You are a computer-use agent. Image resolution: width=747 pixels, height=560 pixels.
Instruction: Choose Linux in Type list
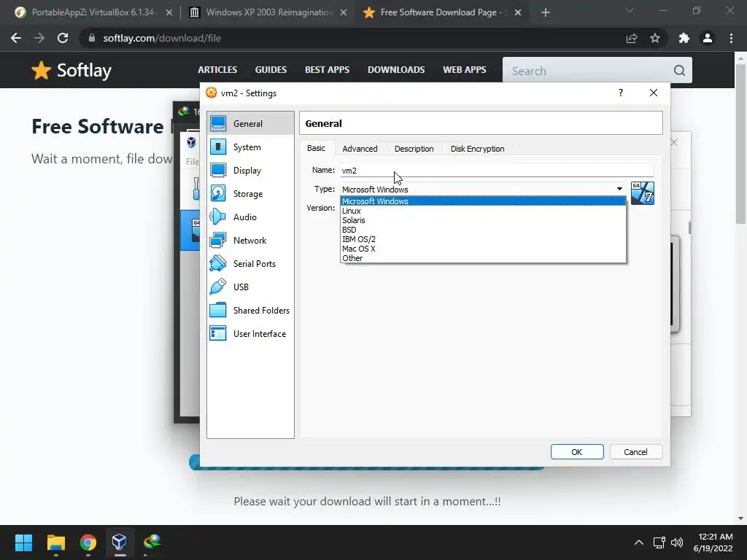(483, 211)
